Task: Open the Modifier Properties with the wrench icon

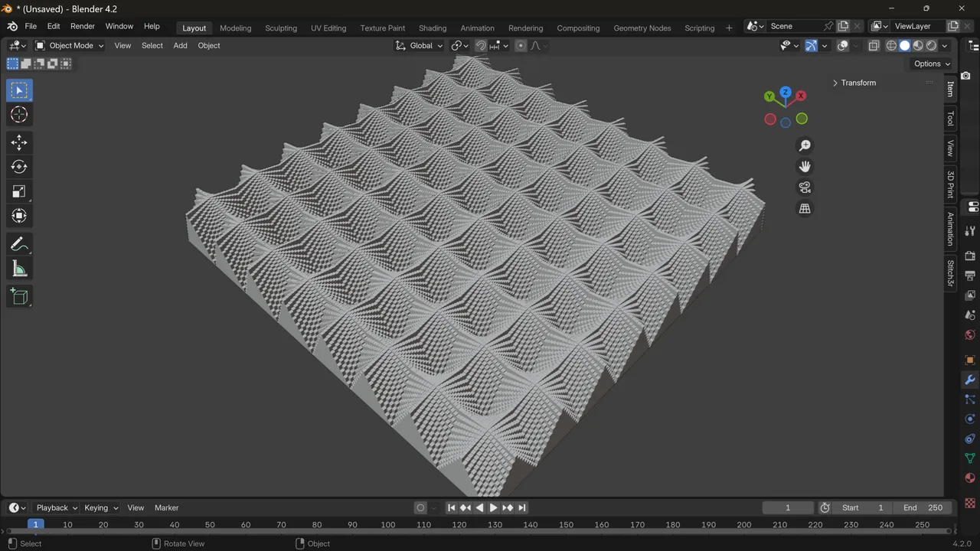Action: pyautogui.click(x=970, y=379)
